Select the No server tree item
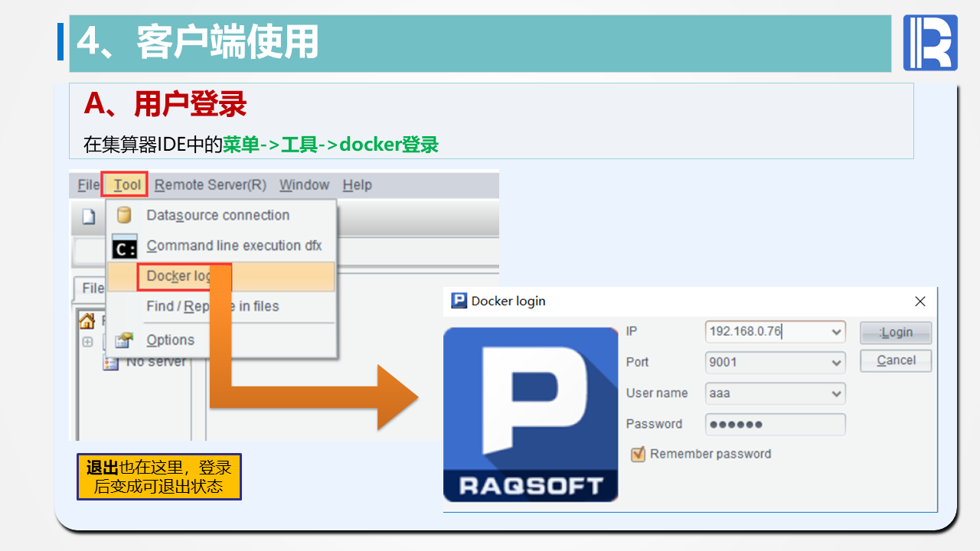 pyautogui.click(x=156, y=361)
